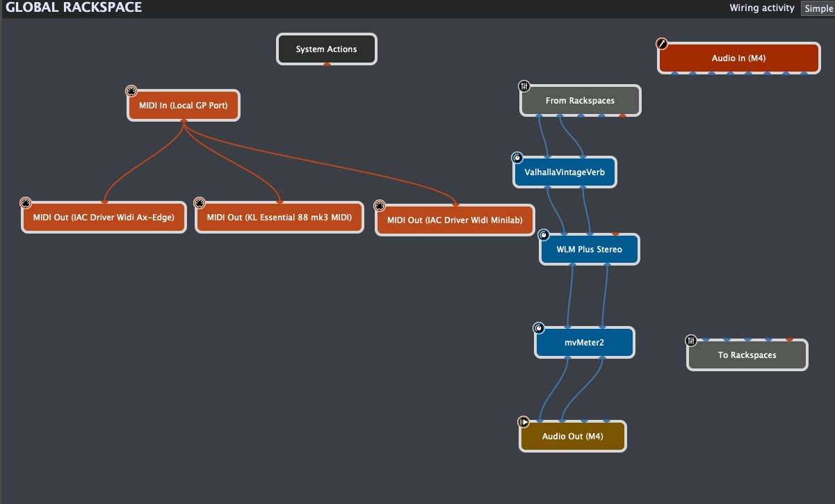Click the mixer icon on From Rackspaces block
This screenshot has width=835, height=504.
click(524, 86)
